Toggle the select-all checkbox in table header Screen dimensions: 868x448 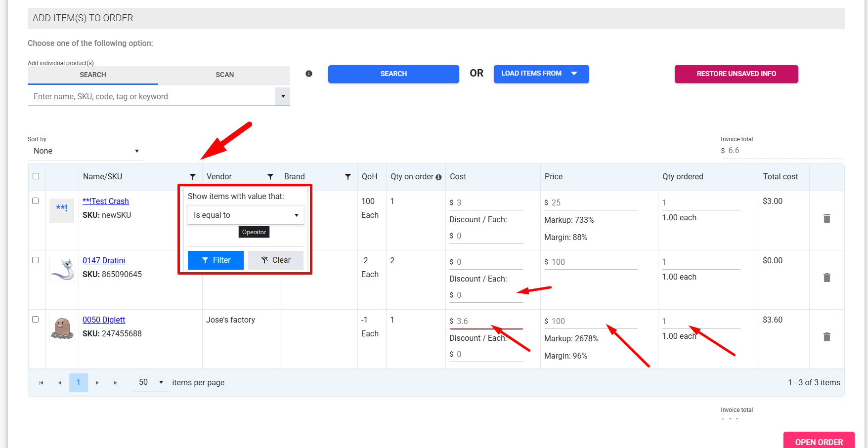point(36,176)
